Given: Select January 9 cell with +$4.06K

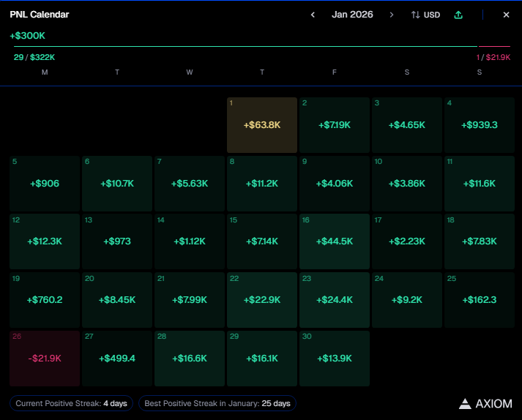Looking at the screenshot, I should pyautogui.click(x=335, y=184).
